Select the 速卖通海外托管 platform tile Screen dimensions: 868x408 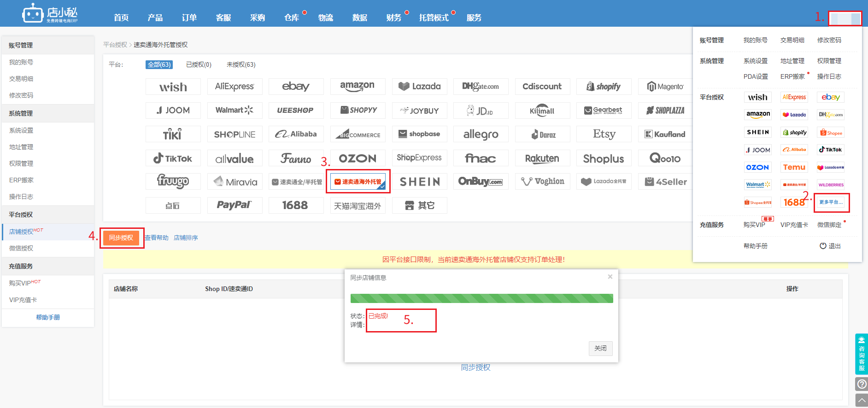[x=358, y=182]
